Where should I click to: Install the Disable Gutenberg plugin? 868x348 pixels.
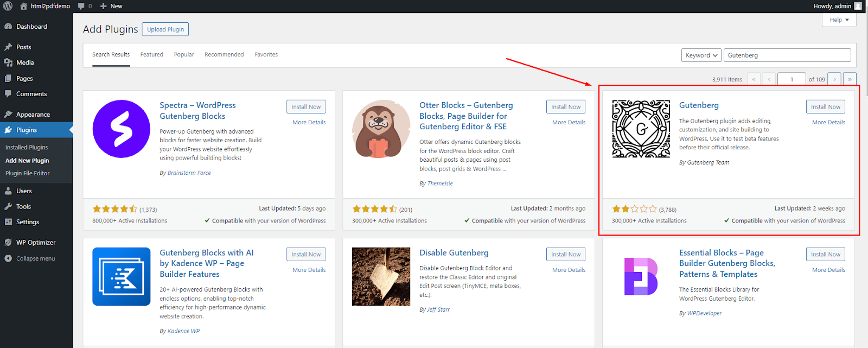click(566, 255)
